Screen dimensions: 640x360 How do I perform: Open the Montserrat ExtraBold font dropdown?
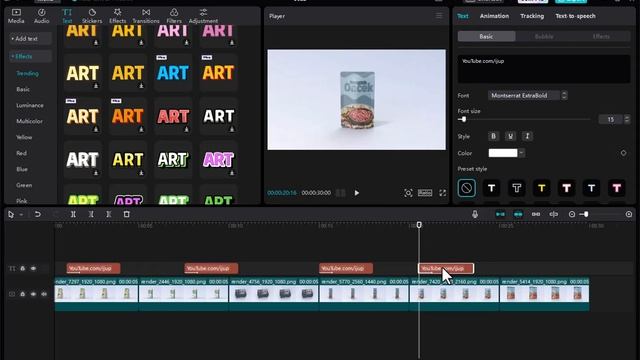tap(527, 96)
